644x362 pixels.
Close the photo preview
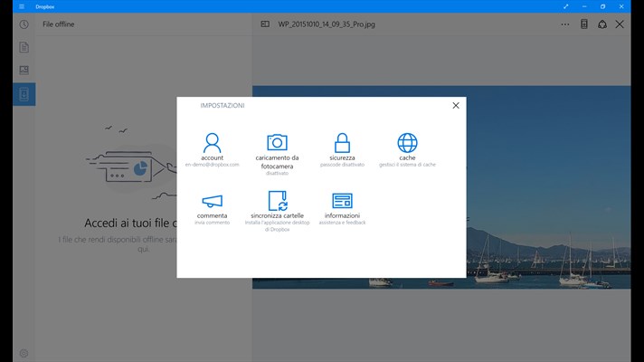tap(620, 24)
